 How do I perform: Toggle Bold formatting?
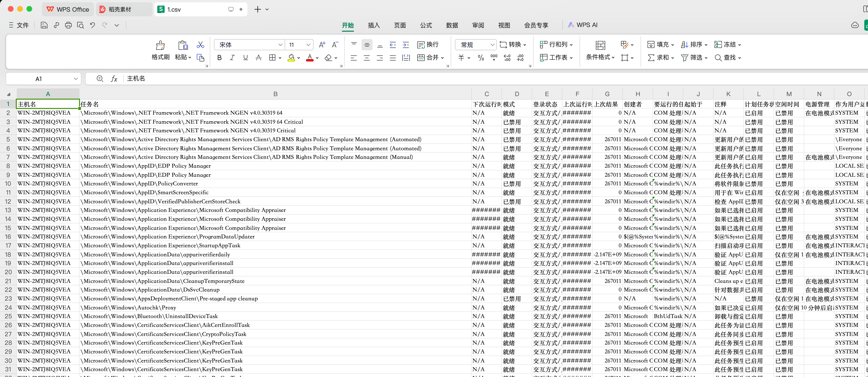pyautogui.click(x=219, y=58)
